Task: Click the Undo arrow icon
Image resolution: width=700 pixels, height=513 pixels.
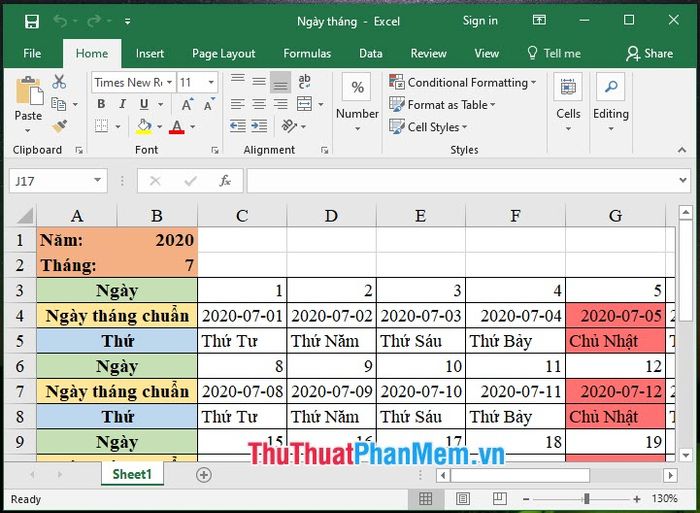Action: pyautogui.click(x=60, y=21)
